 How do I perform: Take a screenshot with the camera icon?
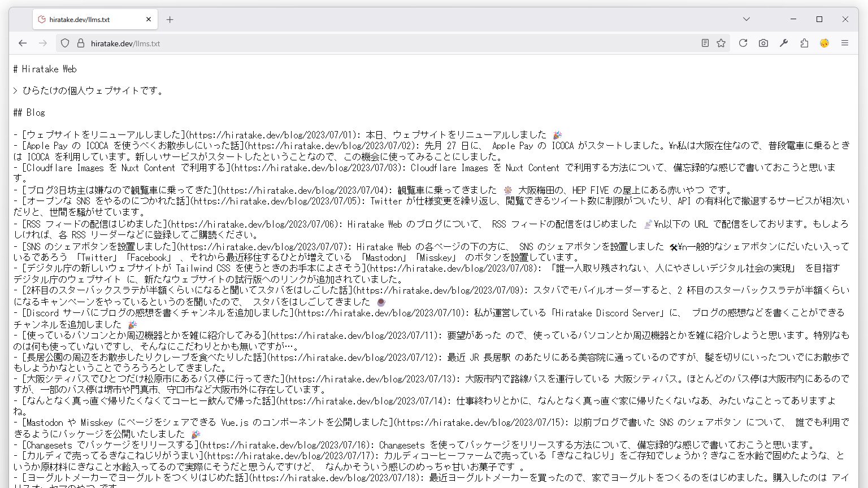pos(763,43)
